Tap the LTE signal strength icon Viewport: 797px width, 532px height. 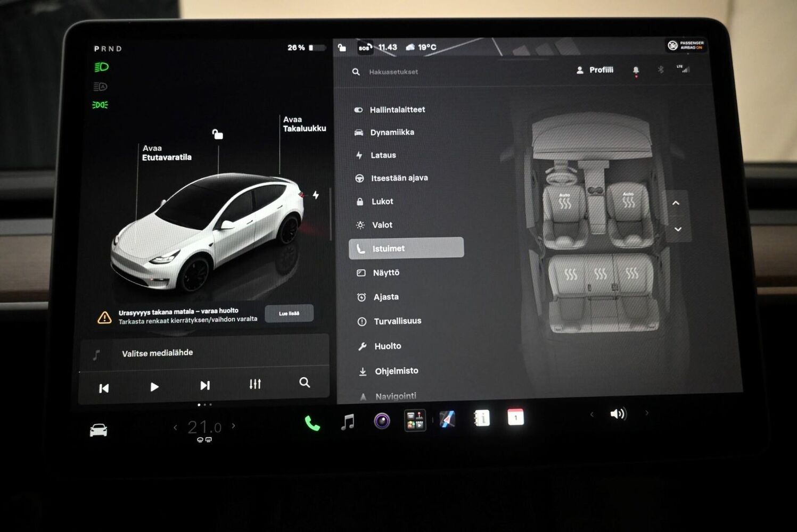(683, 69)
